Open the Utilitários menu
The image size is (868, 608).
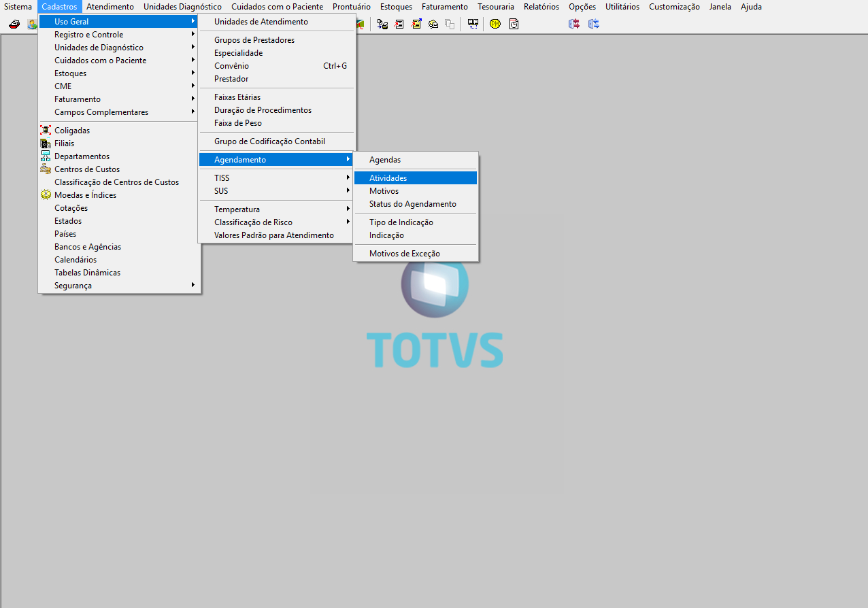click(x=622, y=7)
